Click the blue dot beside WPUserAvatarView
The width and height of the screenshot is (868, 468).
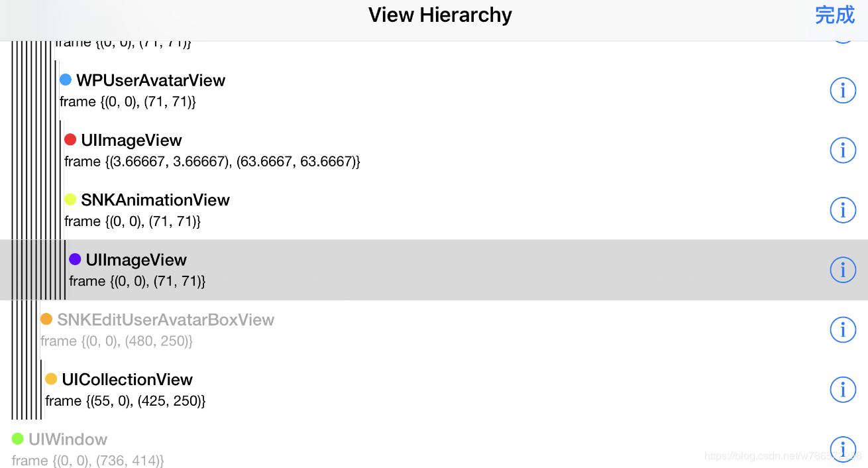[x=66, y=80]
